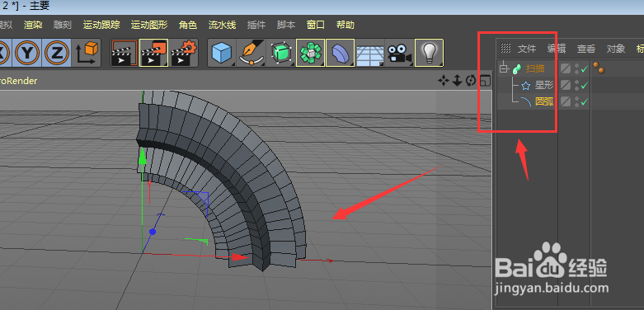Viewport: 644px width, 310px height.
Task: Open the 脚本 menu
Action: click(x=286, y=25)
